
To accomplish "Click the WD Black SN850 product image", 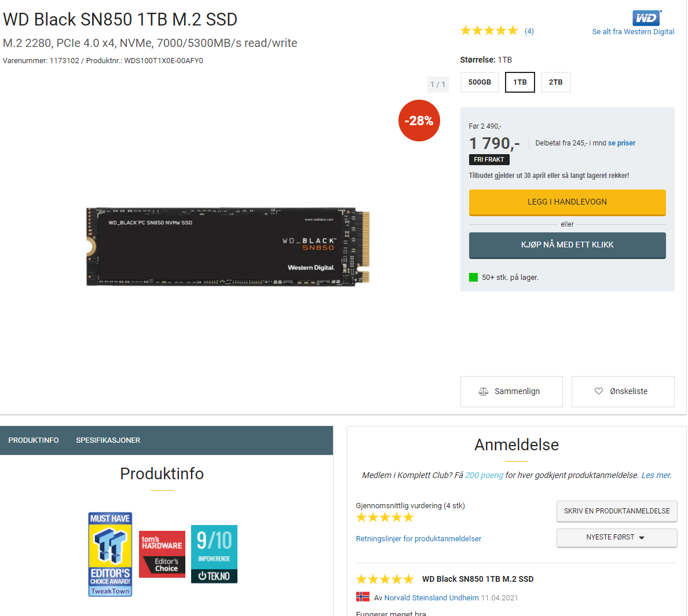I will [x=228, y=246].
